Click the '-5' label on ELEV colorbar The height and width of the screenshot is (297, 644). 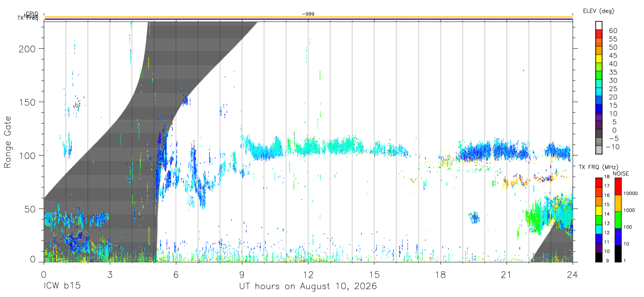click(x=614, y=138)
